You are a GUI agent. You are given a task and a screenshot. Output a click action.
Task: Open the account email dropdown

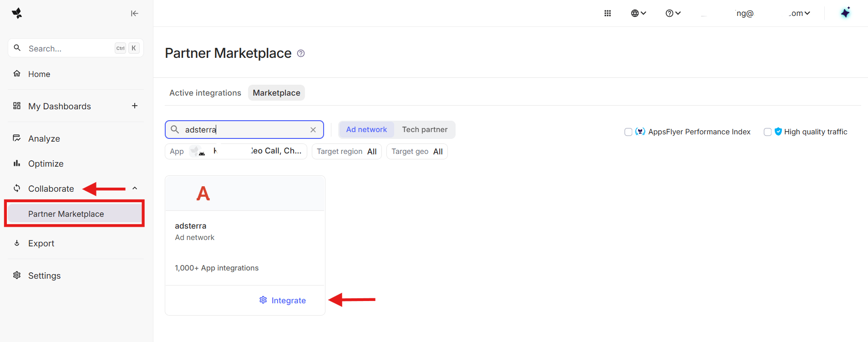click(756, 13)
